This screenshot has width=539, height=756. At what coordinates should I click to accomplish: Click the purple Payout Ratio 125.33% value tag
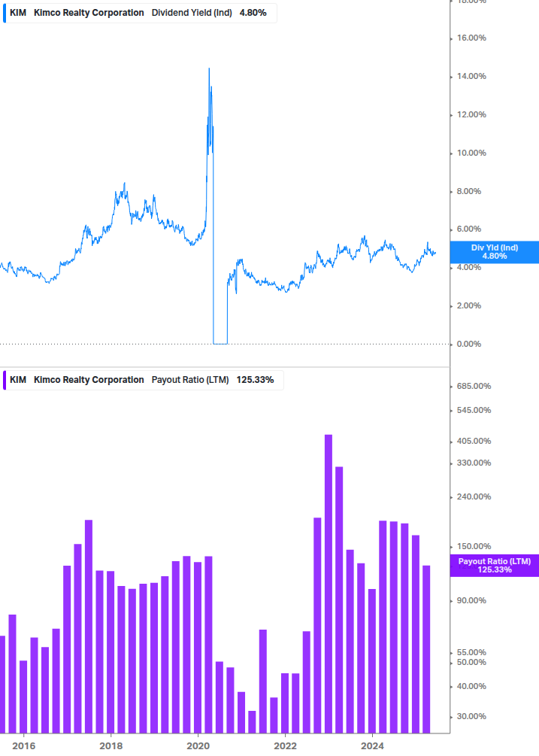(x=494, y=565)
